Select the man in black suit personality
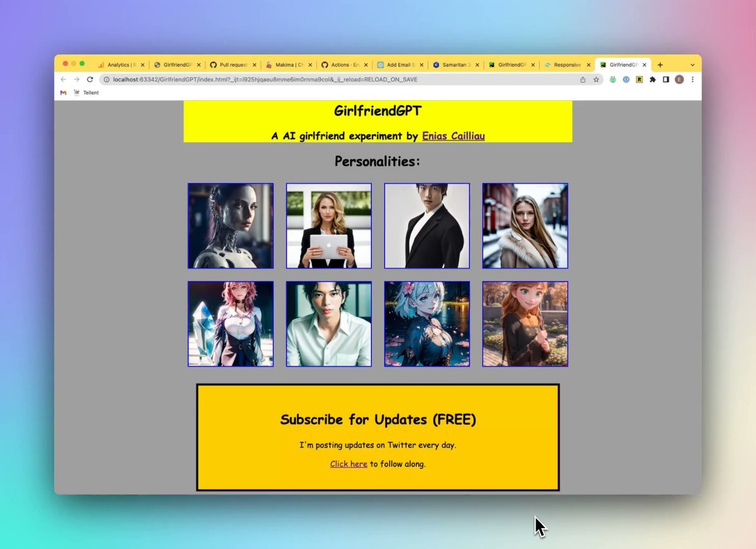756x549 pixels. (427, 226)
